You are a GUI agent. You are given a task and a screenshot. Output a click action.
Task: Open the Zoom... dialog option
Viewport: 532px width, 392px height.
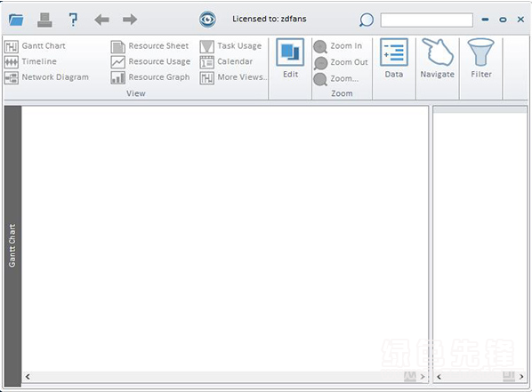pyautogui.click(x=336, y=79)
